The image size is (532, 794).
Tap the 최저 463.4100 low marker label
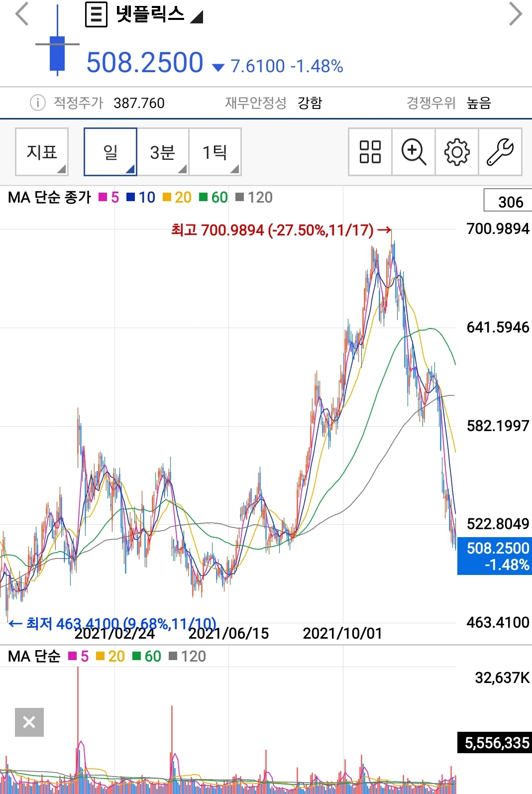pyautogui.click(x=112, y=623)
